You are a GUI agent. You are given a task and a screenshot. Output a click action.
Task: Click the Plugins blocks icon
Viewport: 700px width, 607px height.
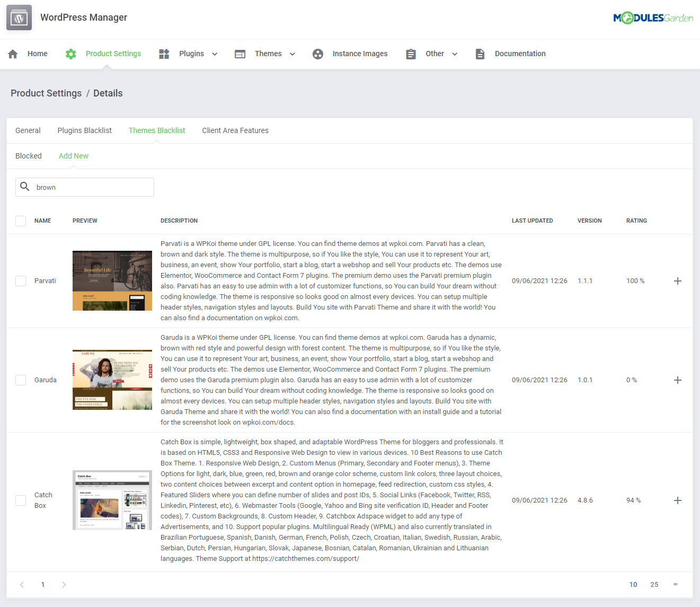[x=164, y=54]
